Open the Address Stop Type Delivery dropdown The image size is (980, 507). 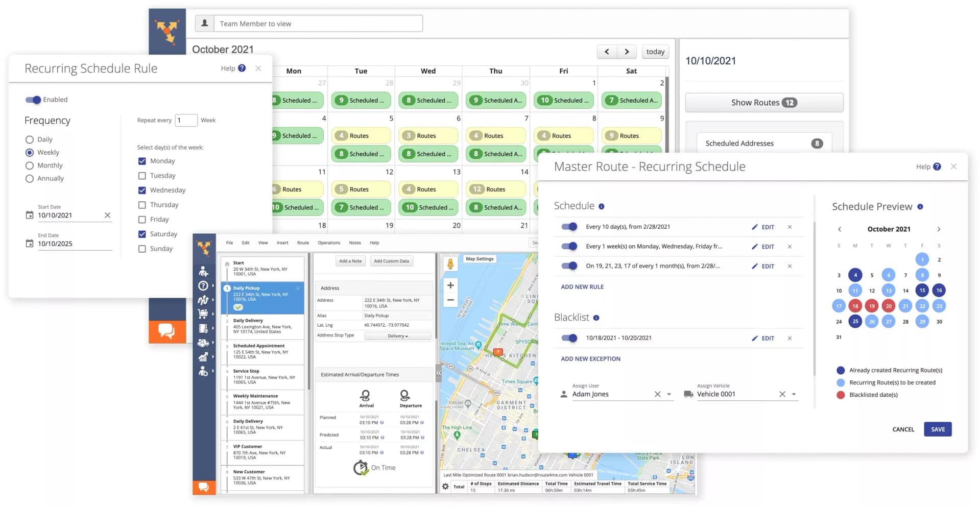tap(397, 335)
